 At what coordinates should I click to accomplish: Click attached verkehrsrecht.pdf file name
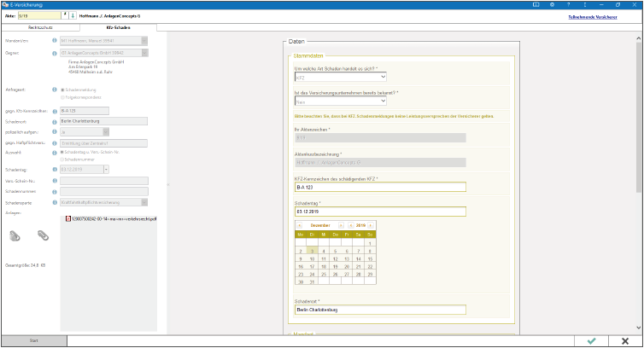[x=114, y=219]
